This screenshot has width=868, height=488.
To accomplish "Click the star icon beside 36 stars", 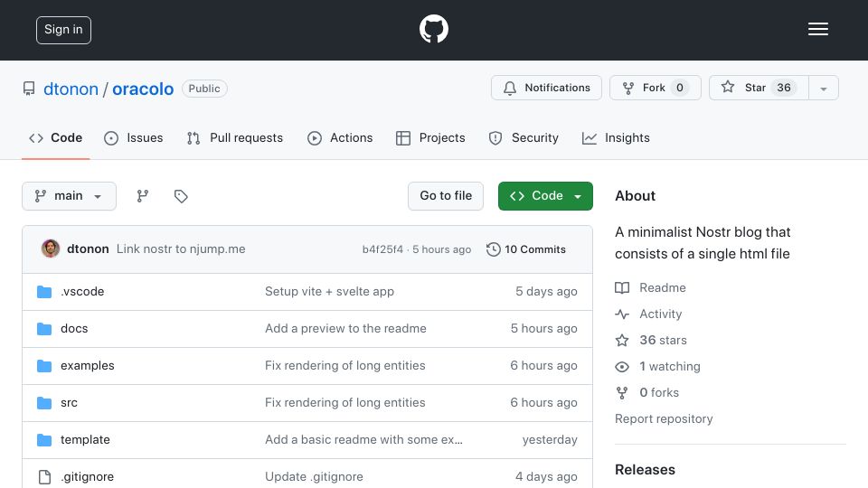I will [x=622, y=341].
